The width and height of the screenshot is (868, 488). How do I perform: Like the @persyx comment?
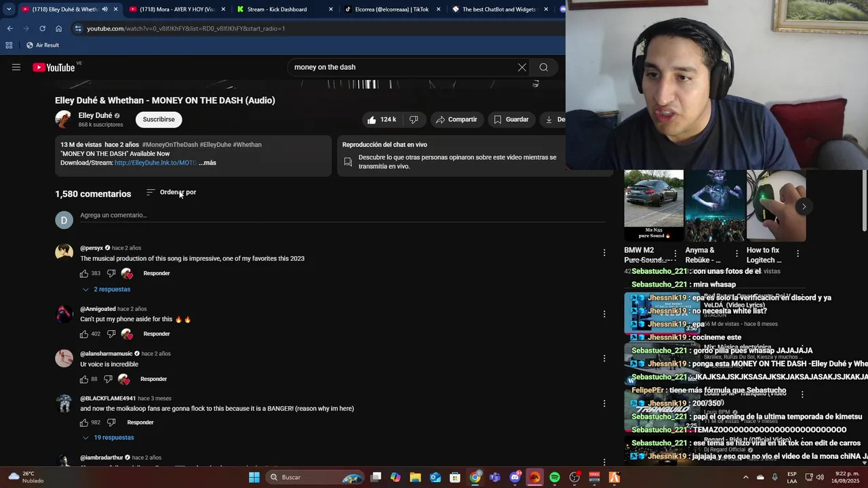(x=84, y=273)
